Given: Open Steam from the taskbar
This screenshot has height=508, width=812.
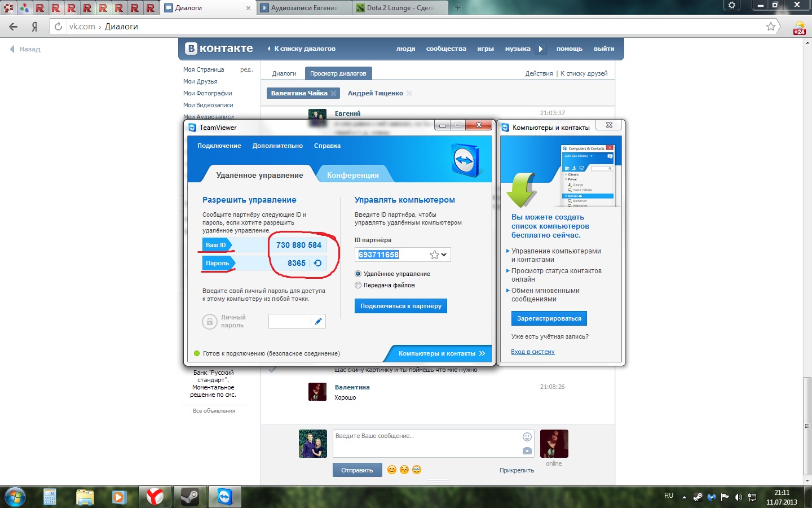Looking at the screenshot, I should (189, 497).
